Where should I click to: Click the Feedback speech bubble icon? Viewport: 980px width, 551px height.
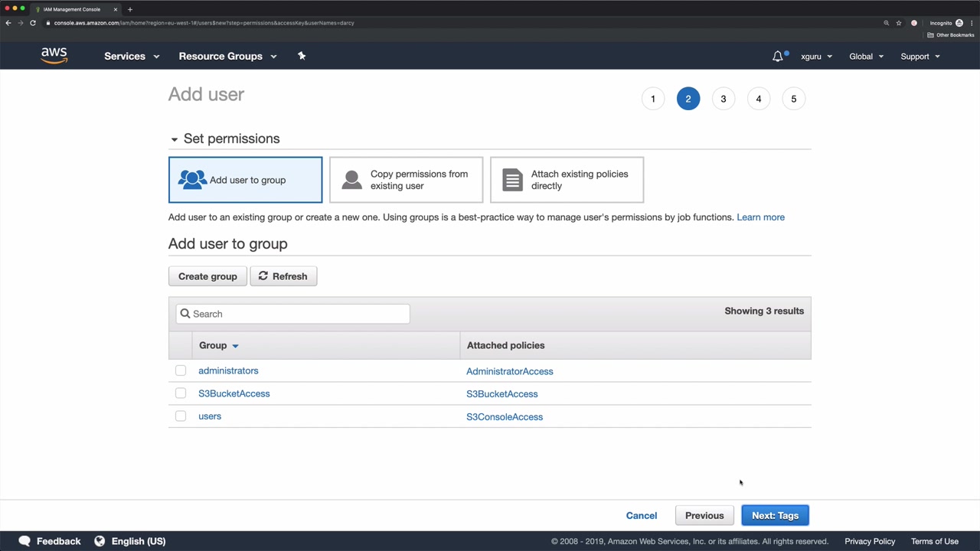(x=24, y=541)
